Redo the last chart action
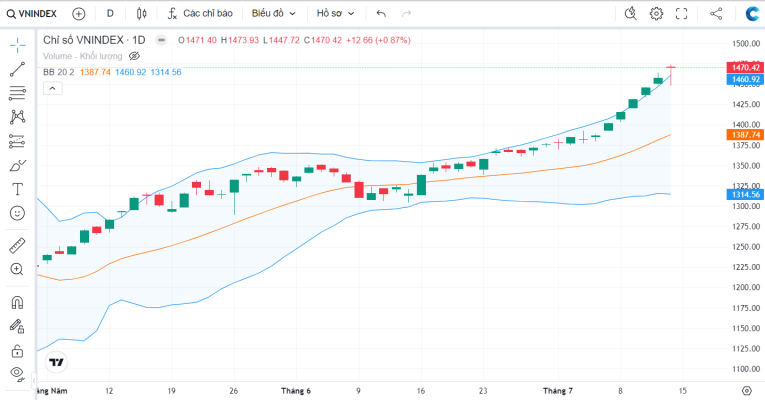This screenshot has height=400, width=765. pyautogui.click(x=406, y=14)
